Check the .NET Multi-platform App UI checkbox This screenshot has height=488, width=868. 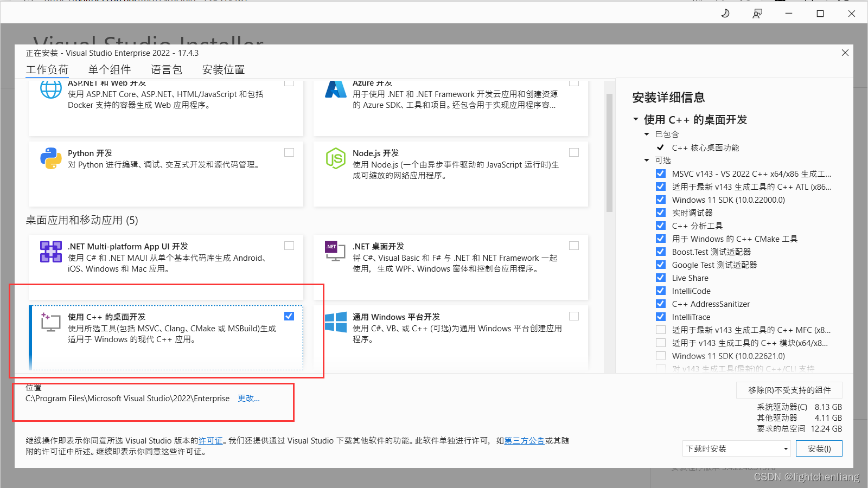tap(289, 246)
